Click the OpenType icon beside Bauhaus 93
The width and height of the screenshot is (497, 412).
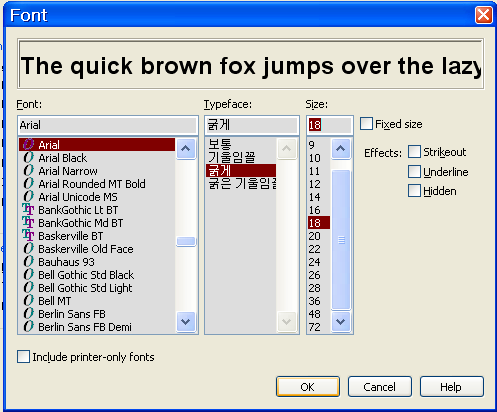pos(29,262)
